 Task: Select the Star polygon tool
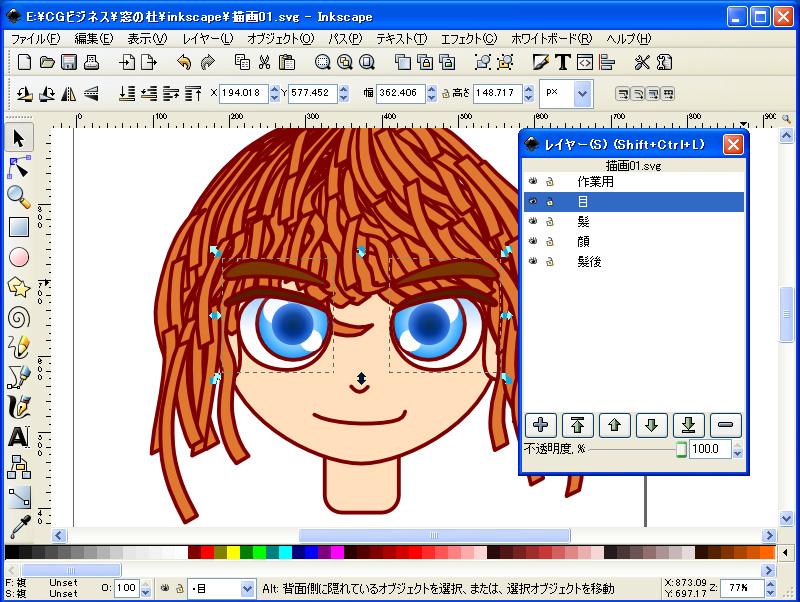tap(18, 287)
